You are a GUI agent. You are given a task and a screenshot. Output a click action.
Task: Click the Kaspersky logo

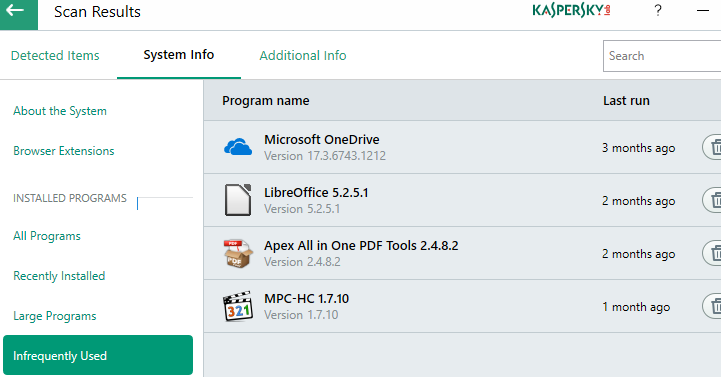click(x=571, y=11)
